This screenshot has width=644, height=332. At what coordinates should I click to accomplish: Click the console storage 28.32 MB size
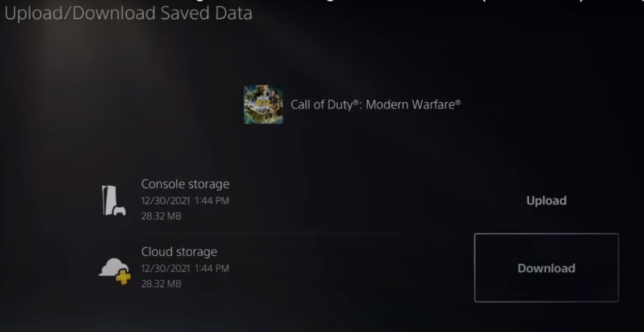pyautogui.click(x=161, y=216)
